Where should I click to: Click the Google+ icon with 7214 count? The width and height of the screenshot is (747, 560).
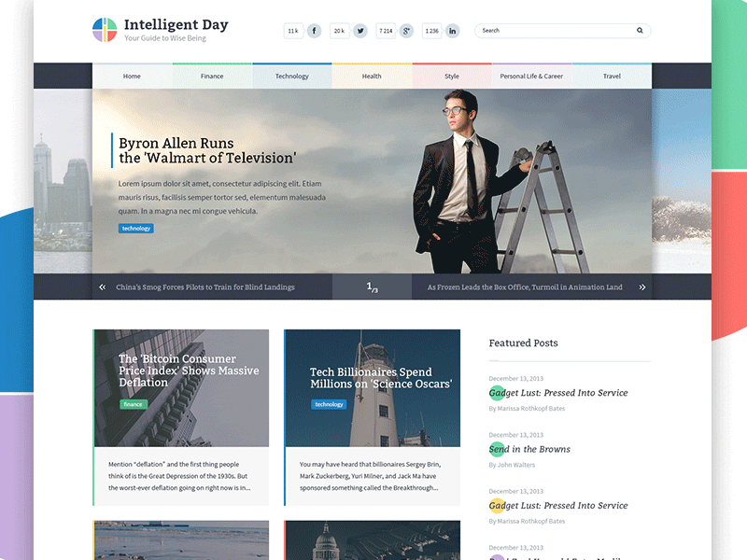pyautogui.click(x=405, y=30)
